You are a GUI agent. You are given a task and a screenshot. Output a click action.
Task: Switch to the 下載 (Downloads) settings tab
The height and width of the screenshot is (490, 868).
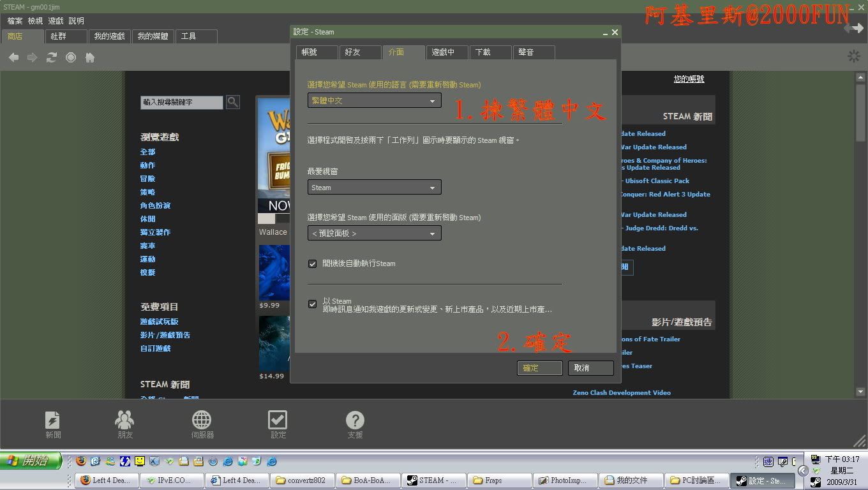490,52
